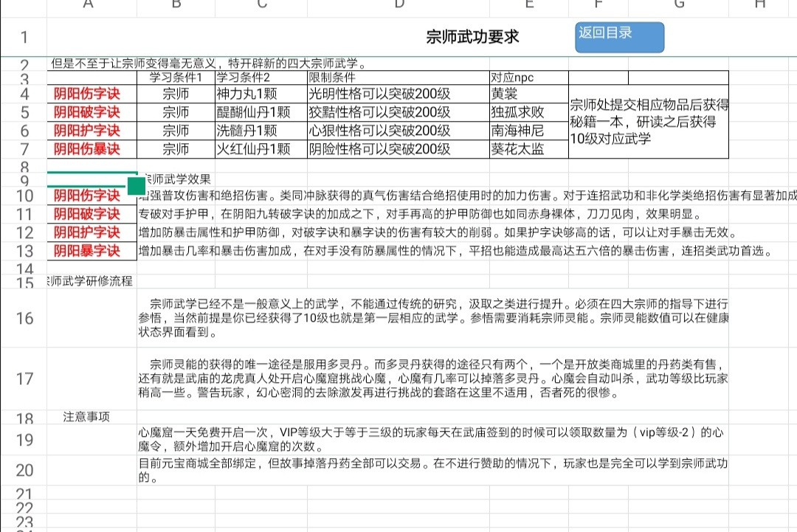Screen dimensions: 797x532
Task: Select cell 阴阳护字诀 in row 12
Action: [92, 232]
